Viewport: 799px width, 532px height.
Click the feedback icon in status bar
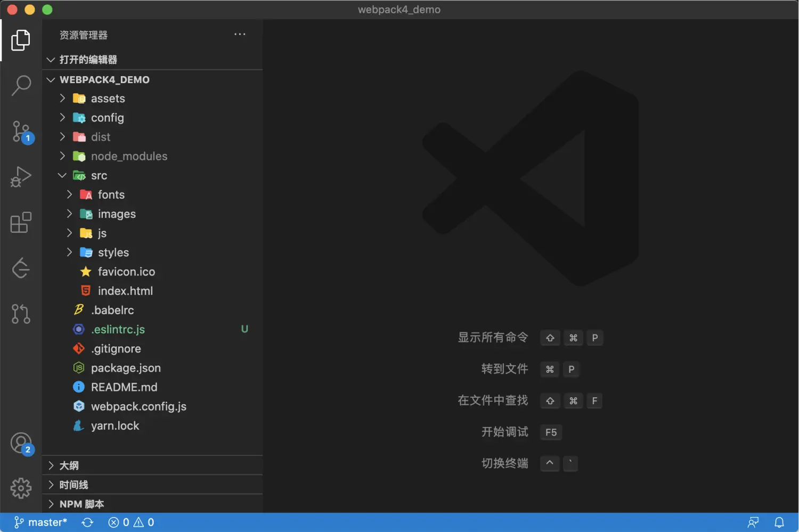coord(753,522)
